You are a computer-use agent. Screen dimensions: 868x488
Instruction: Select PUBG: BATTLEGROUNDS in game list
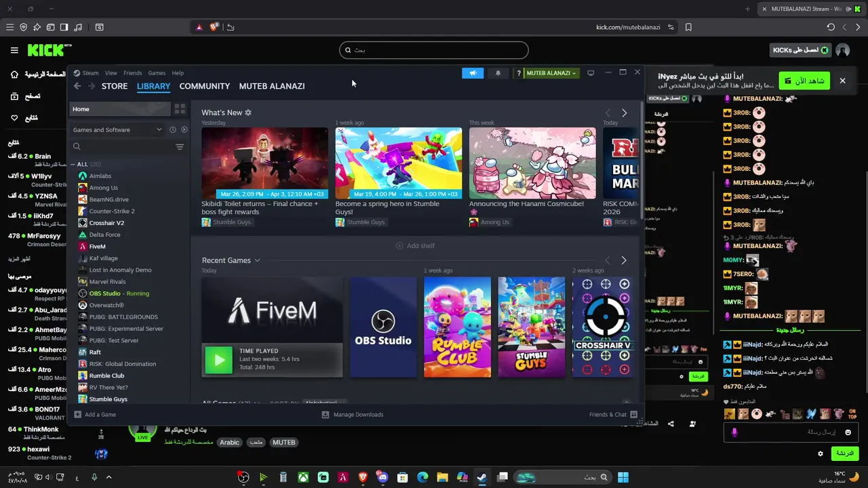point(123,317)
